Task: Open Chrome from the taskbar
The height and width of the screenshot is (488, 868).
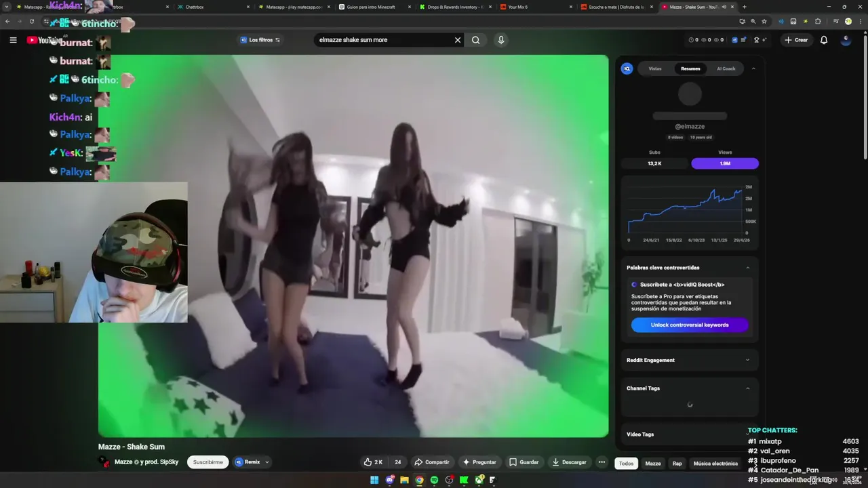Action: coord(419,480)
